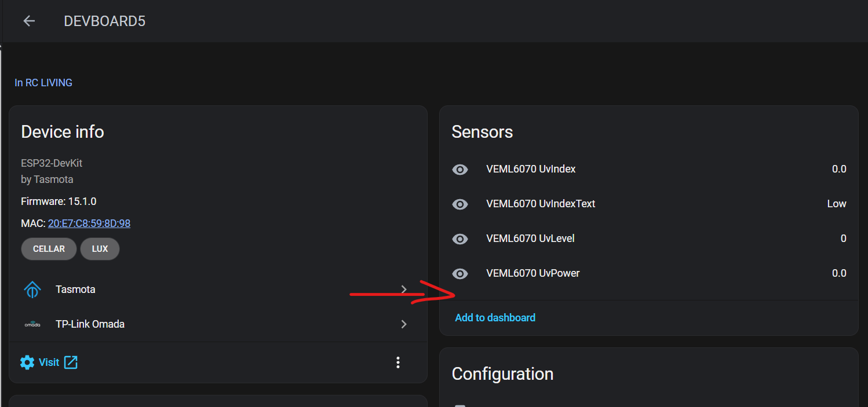
Task: Click the Tasmota integration logo icon
Action: [32, 289]
